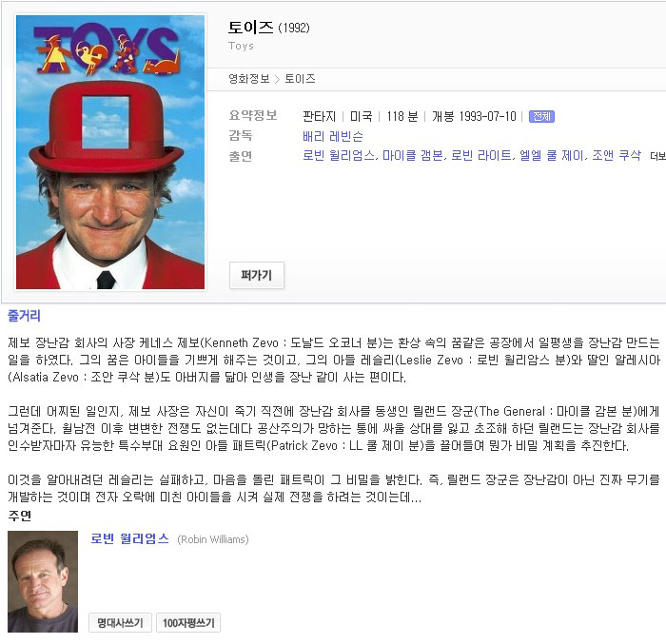The image size is (666, 644).
Task: Select the 판타지 genre link
Action: 319,116
